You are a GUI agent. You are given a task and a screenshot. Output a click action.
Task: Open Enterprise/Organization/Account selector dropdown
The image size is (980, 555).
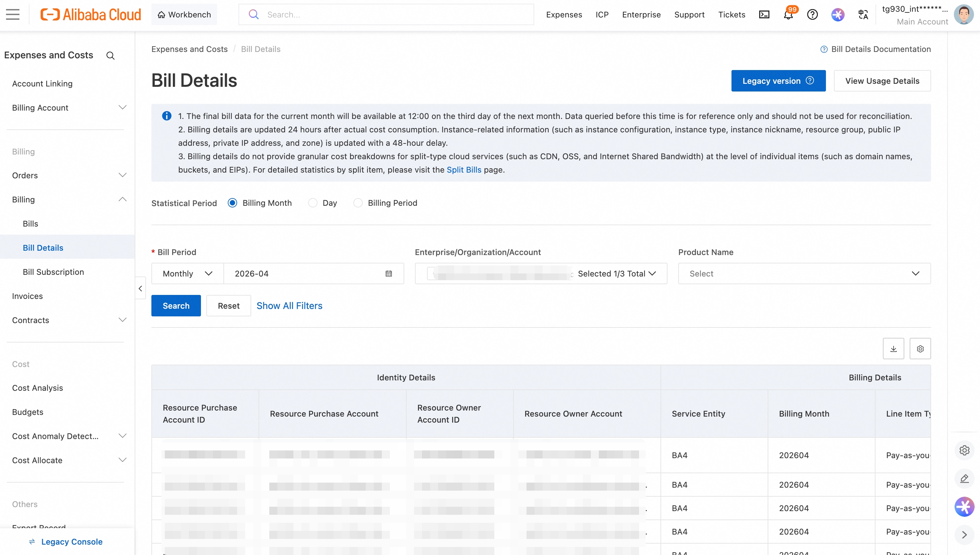pos(541,273)
